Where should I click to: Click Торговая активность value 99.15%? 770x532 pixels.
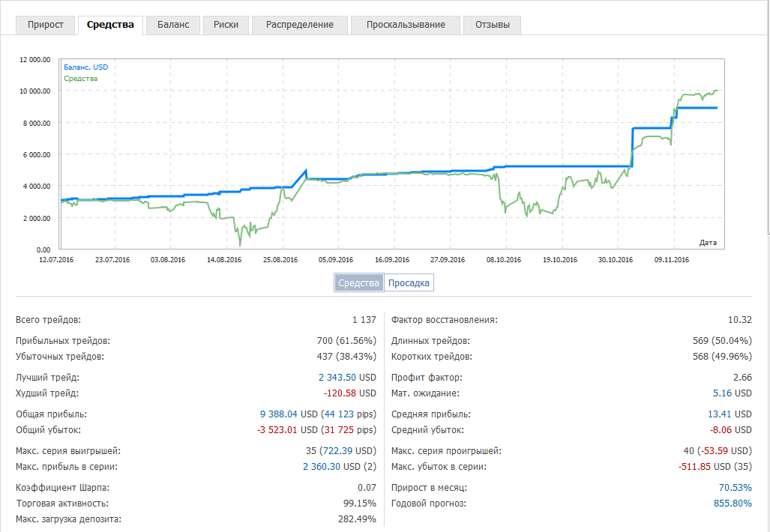359,504
